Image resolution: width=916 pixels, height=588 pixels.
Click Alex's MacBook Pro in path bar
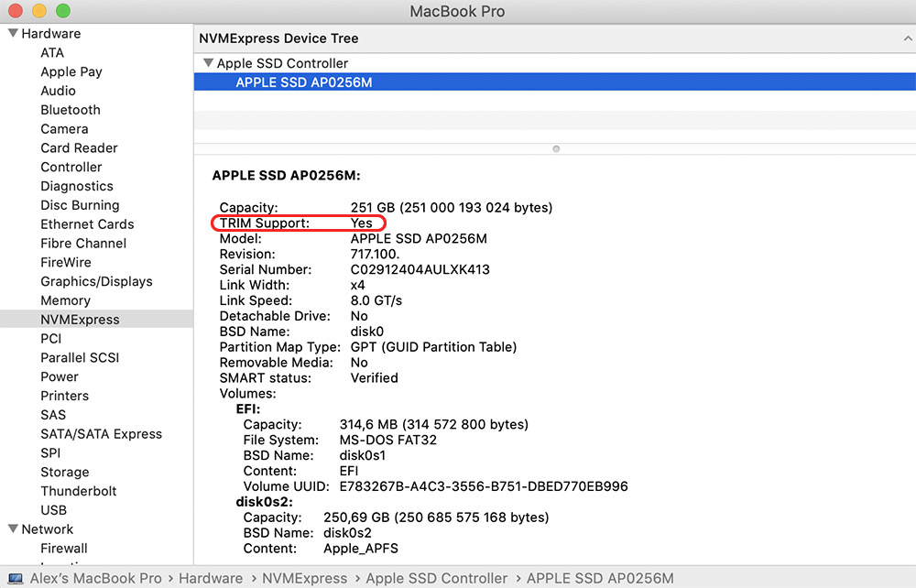click(x=96, y=579)
